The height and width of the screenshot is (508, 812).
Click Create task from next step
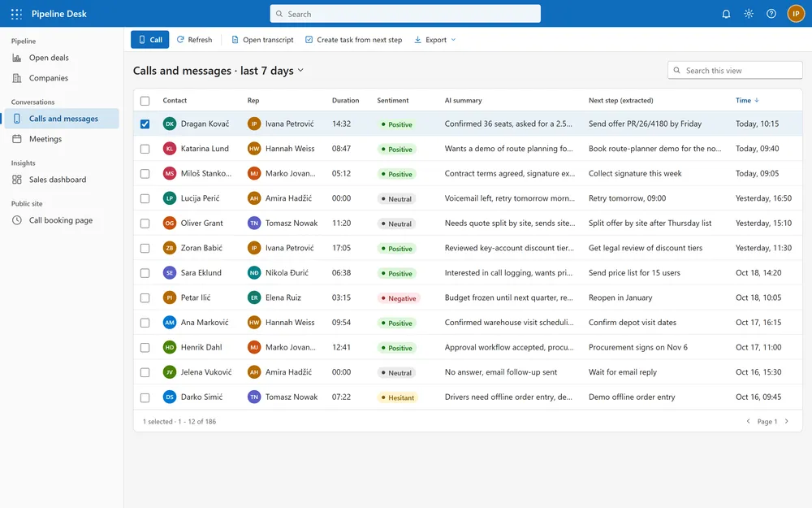tap(354, 40)
